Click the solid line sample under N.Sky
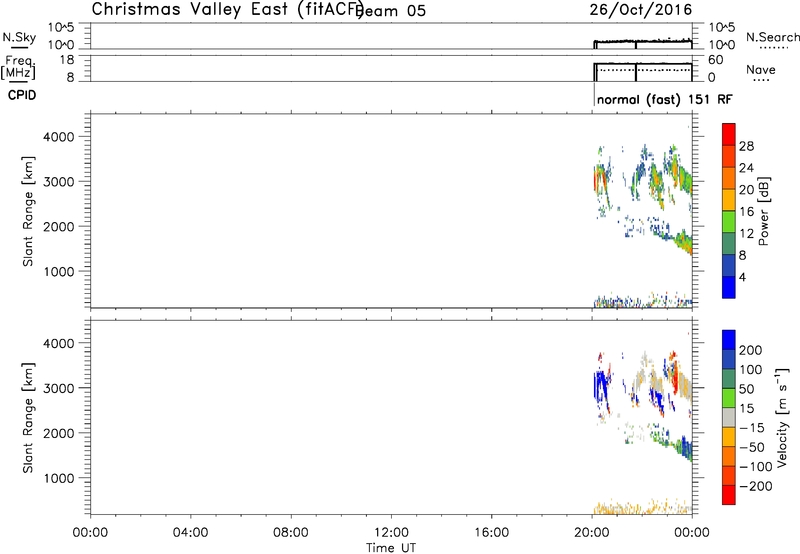 (19, 47)
